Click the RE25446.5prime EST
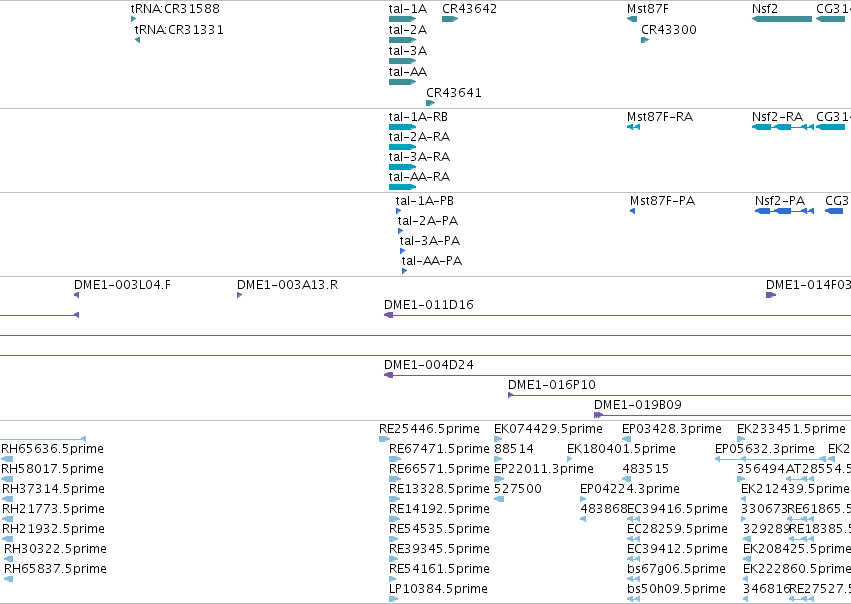 [384, 440]
